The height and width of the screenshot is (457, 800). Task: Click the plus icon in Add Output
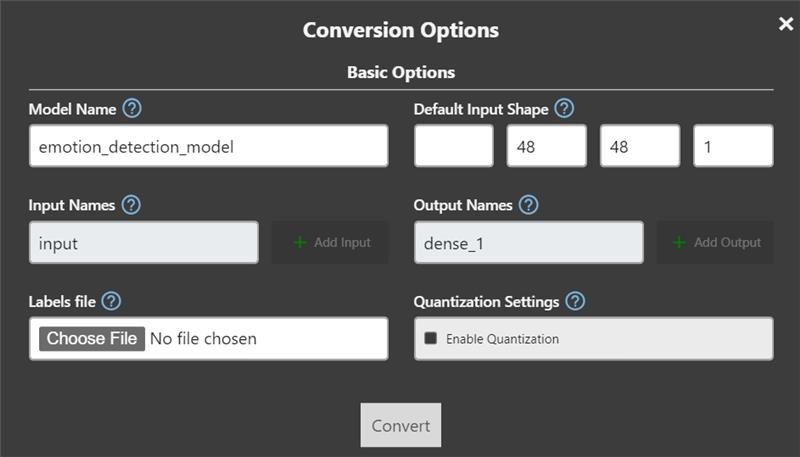click(x=680, y=242)
